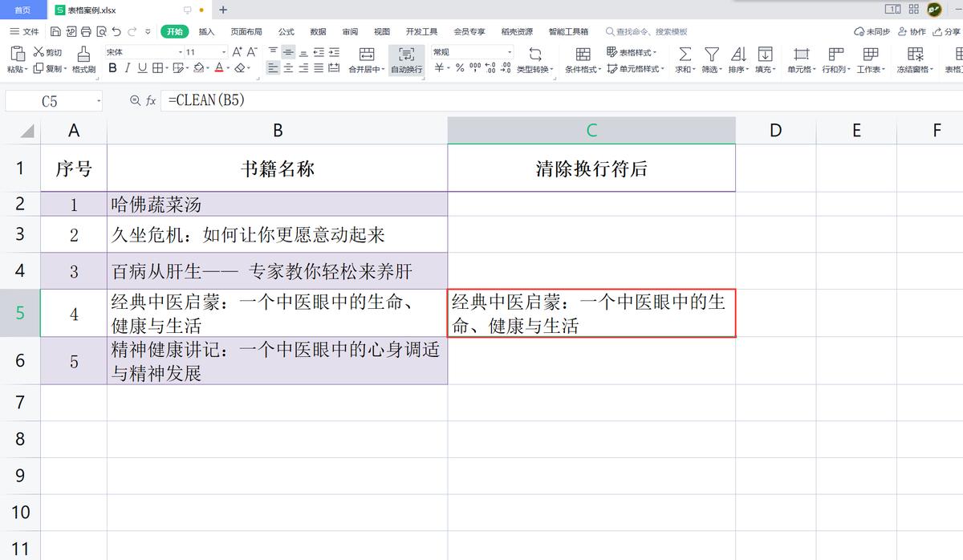
Task: Click the 分享 (Share) button
Action: [x=947, y=31]
